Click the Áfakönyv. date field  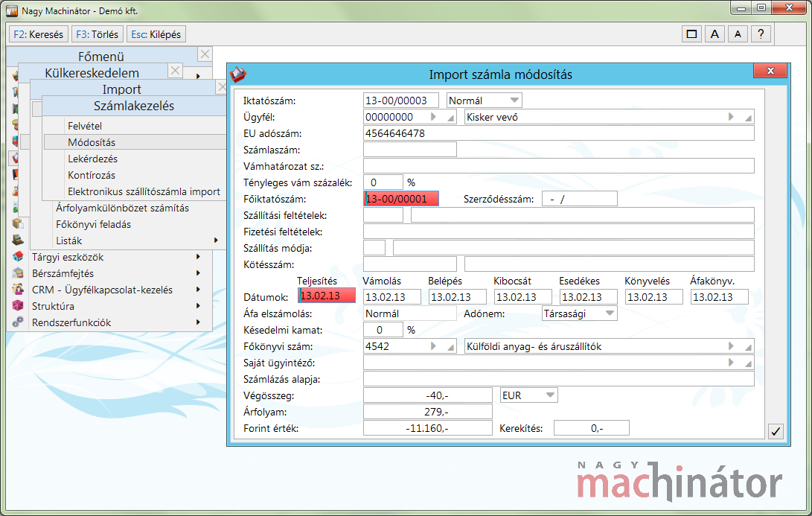pos(720,297)
